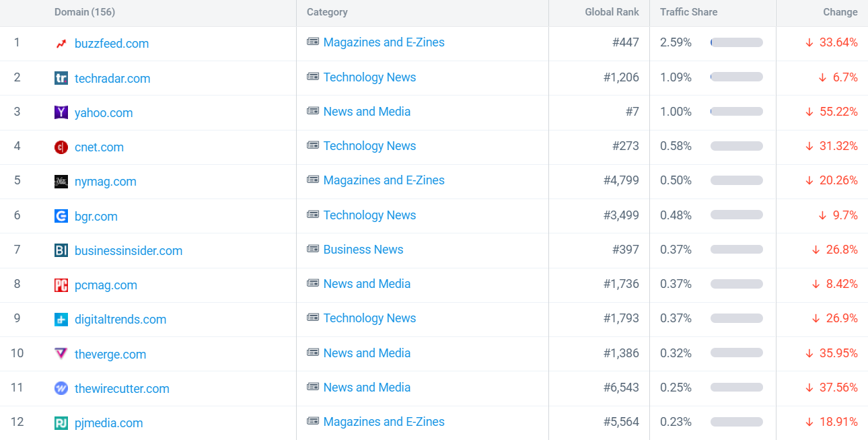Open the digitaltrends.com domain link
Viewport: 868px width, 440px height.
click(x=120, y=320)
